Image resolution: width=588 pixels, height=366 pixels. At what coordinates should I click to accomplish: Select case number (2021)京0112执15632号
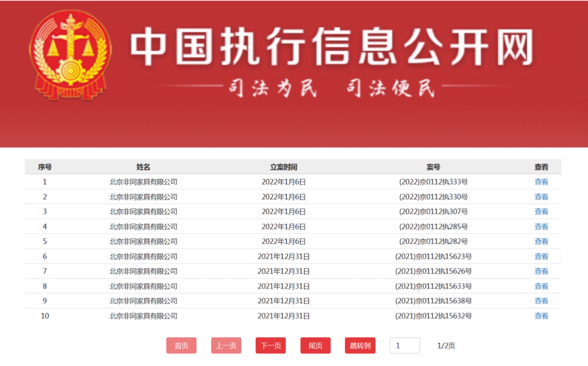tap(433, 316)
